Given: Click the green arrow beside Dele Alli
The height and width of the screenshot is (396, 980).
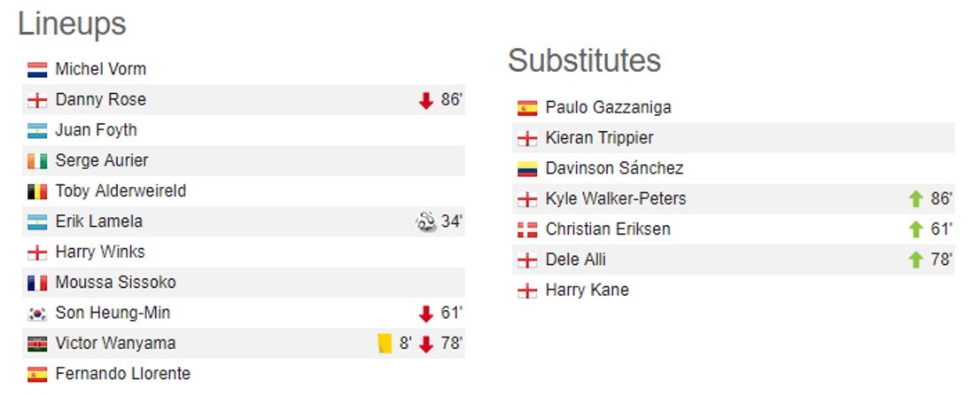Looking at the screenshot, I should click(x=915, y=260).
